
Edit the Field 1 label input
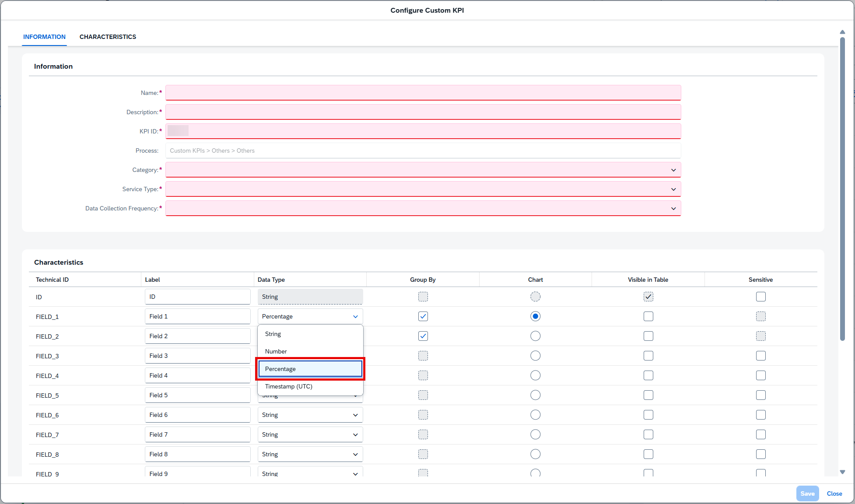pos(198,316)
